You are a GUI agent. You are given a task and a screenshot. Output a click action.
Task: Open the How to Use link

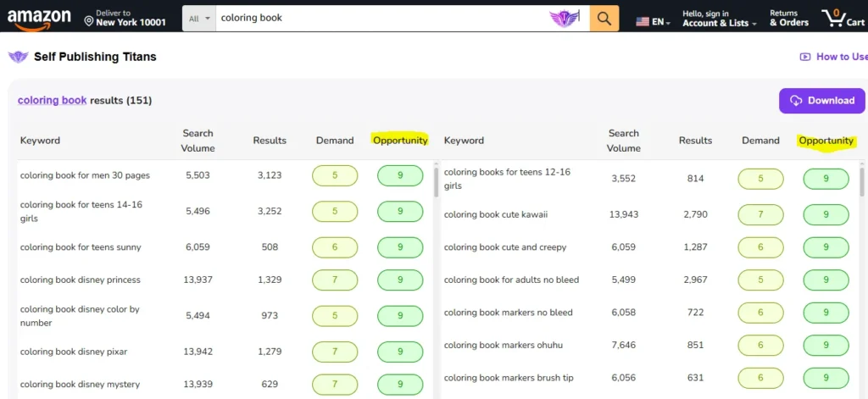834,57
